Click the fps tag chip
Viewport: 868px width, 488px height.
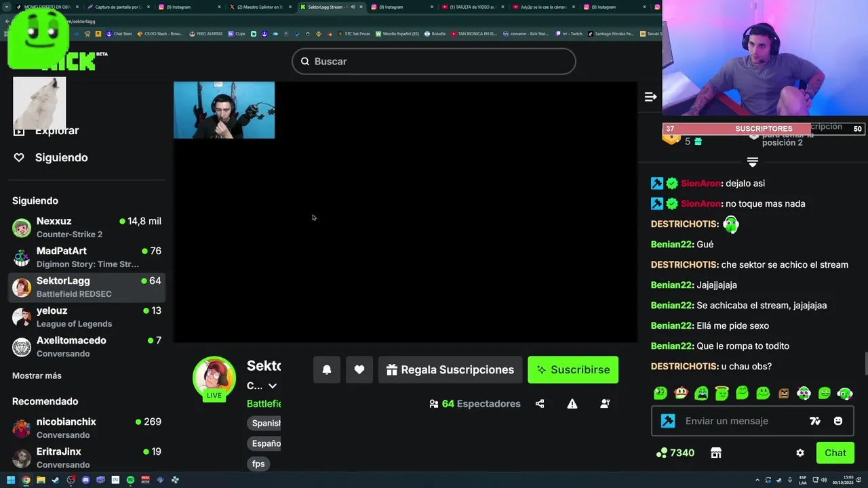[x=258, y=464]
